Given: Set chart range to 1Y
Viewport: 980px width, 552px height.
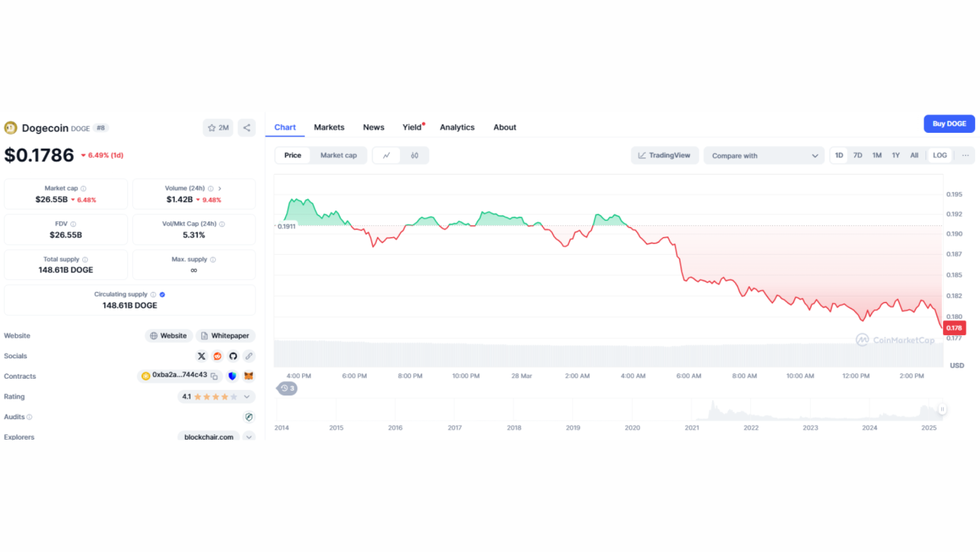Looking at the screenshot, I should [x=895, y=156].
